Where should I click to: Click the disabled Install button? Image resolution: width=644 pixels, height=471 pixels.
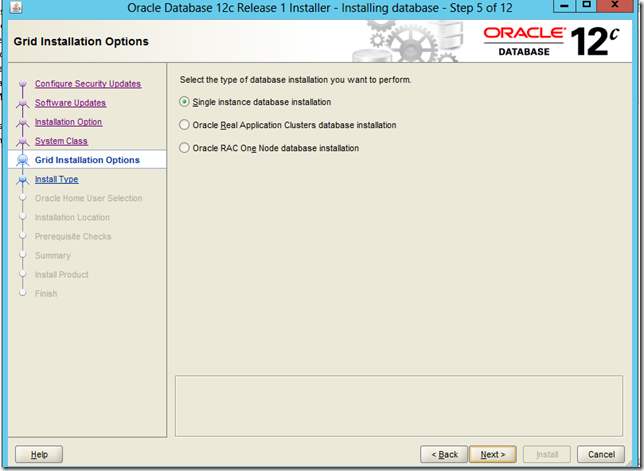click(547, 454)
